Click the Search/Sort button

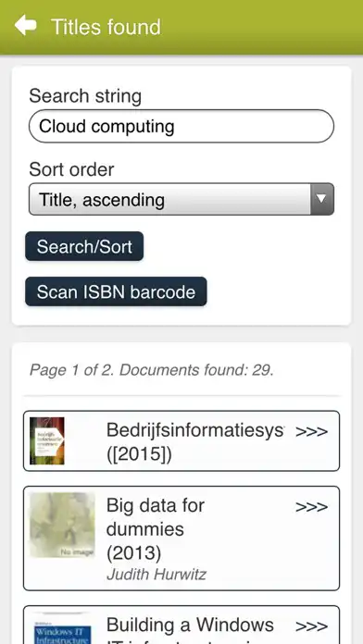tap(84, 246)
